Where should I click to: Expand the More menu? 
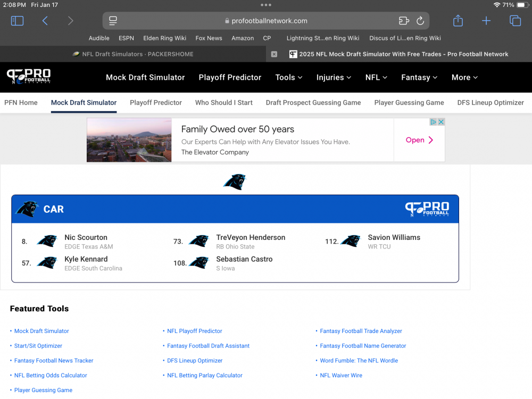464,77
